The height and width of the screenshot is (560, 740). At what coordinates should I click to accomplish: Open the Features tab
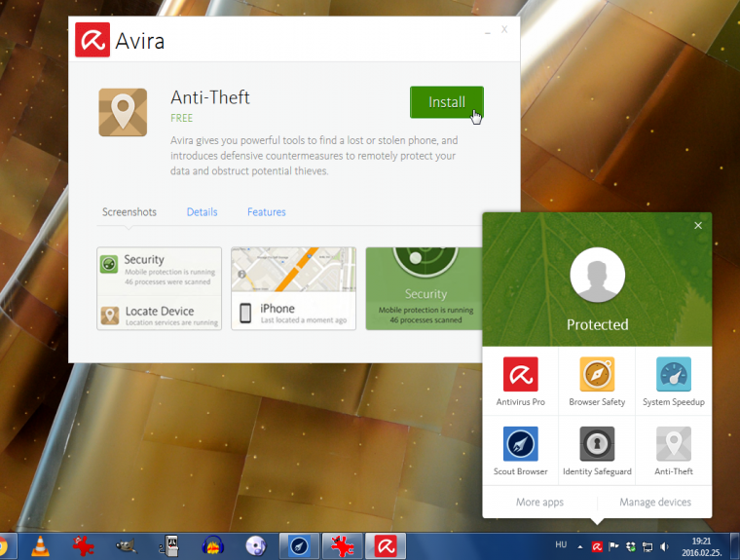click(267, 212)
